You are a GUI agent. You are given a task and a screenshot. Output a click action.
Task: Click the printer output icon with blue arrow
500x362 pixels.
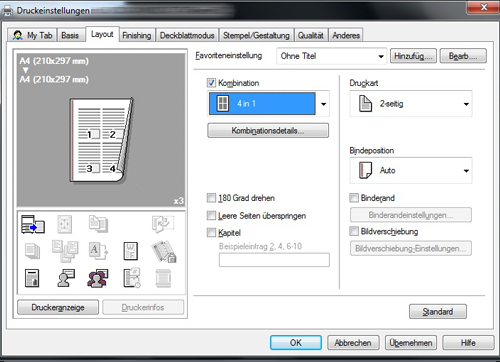[33, 224]
